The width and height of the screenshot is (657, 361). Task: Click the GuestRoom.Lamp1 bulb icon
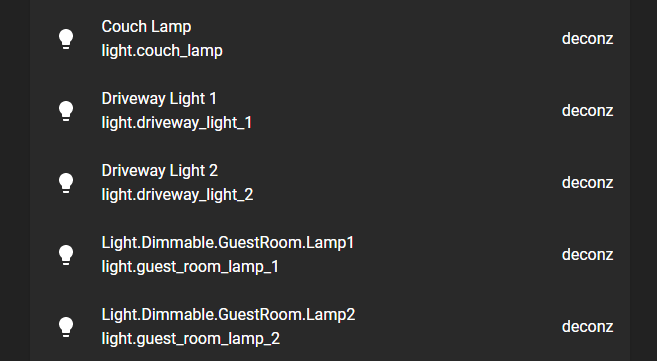point(66,255)
